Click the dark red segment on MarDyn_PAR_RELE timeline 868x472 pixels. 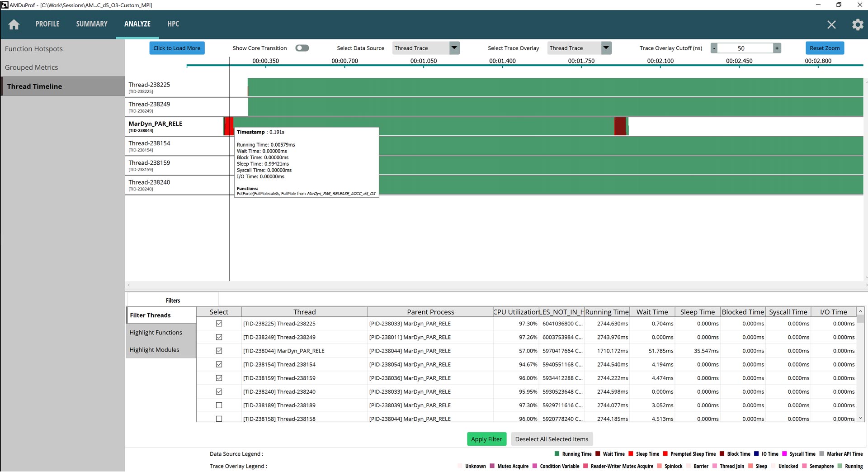tap(620, 126)
